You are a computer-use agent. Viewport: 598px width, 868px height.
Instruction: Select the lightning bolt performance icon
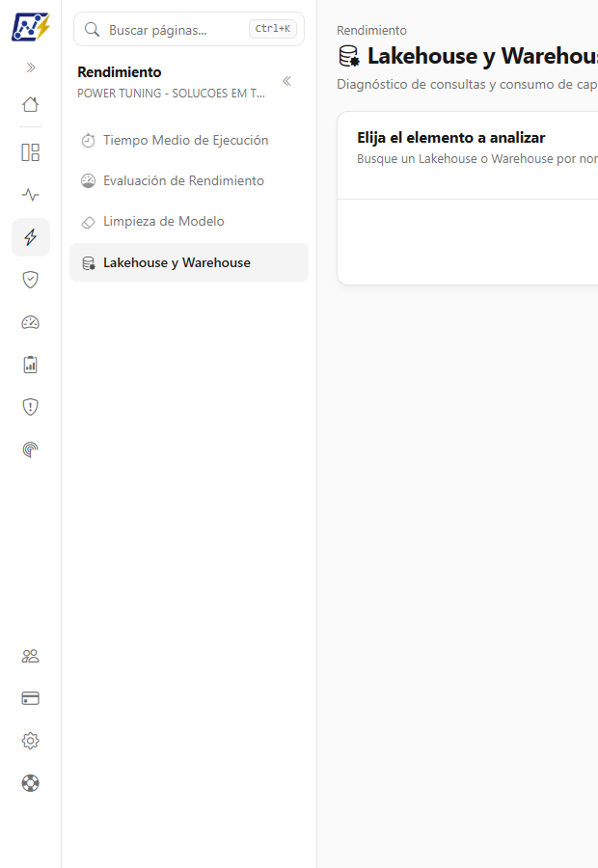[31, 237]
